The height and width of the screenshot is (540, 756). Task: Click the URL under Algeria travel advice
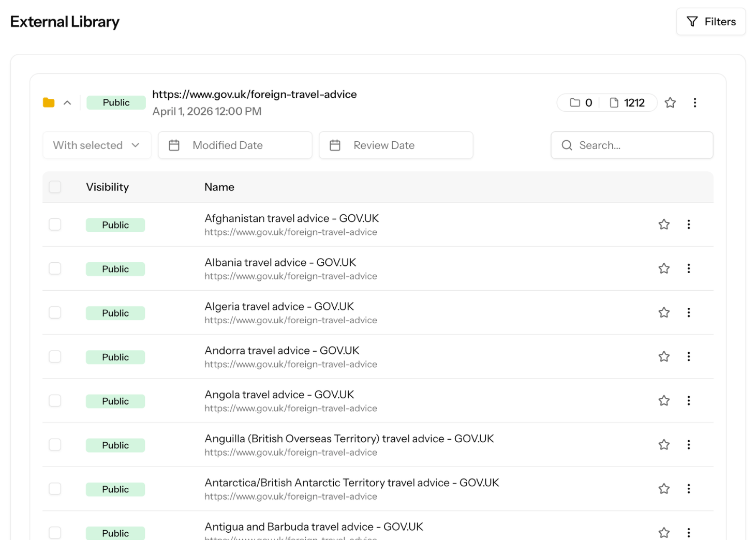(290, 320)
